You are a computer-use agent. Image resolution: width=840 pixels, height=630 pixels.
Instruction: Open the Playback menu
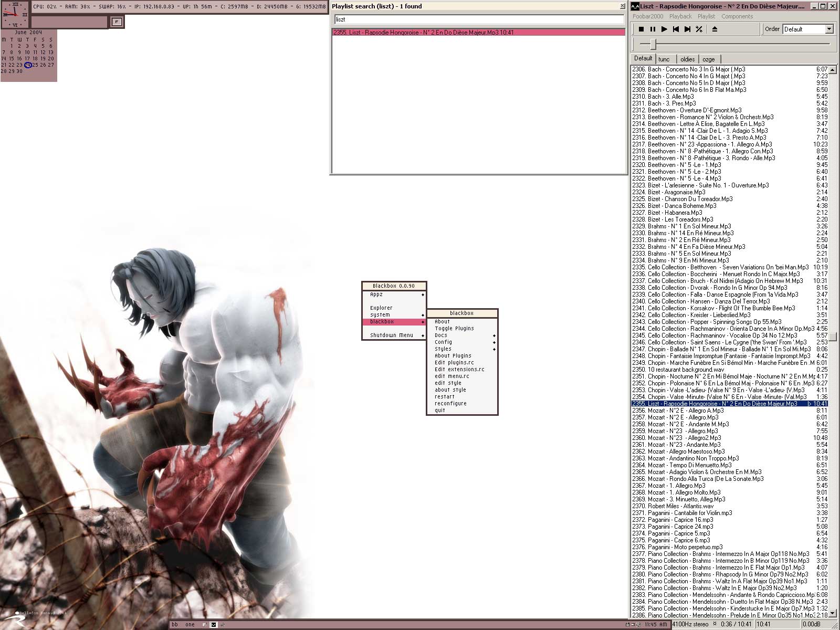point(680,16)
